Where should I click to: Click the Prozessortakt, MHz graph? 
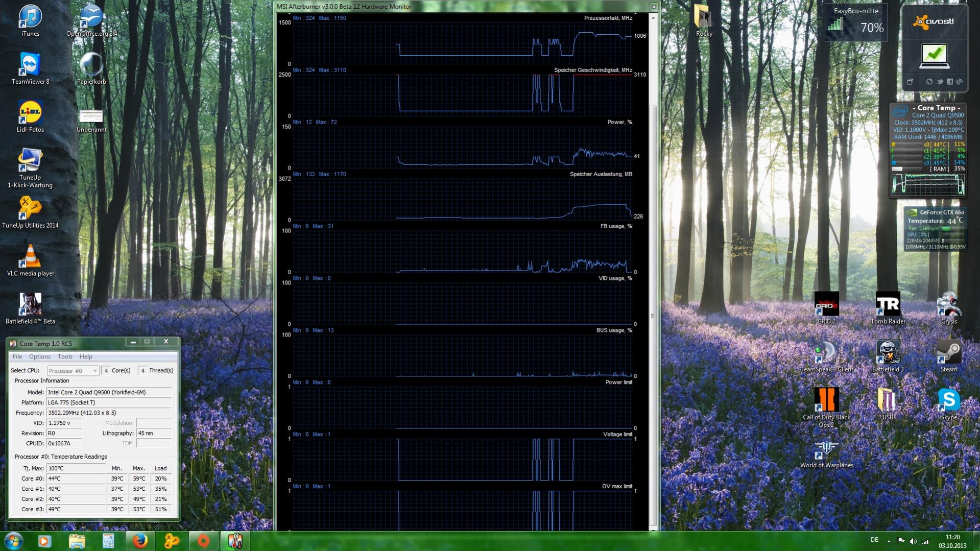(462, 43)
